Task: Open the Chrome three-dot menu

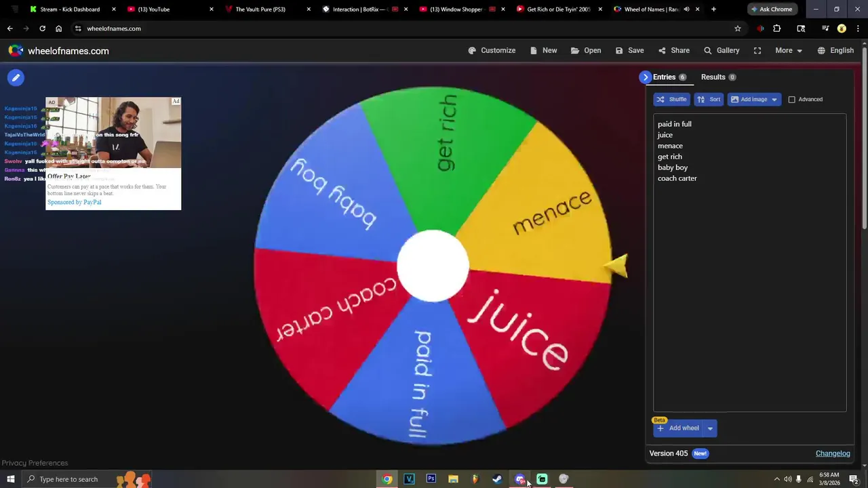Action: click(x=857, y=28)
